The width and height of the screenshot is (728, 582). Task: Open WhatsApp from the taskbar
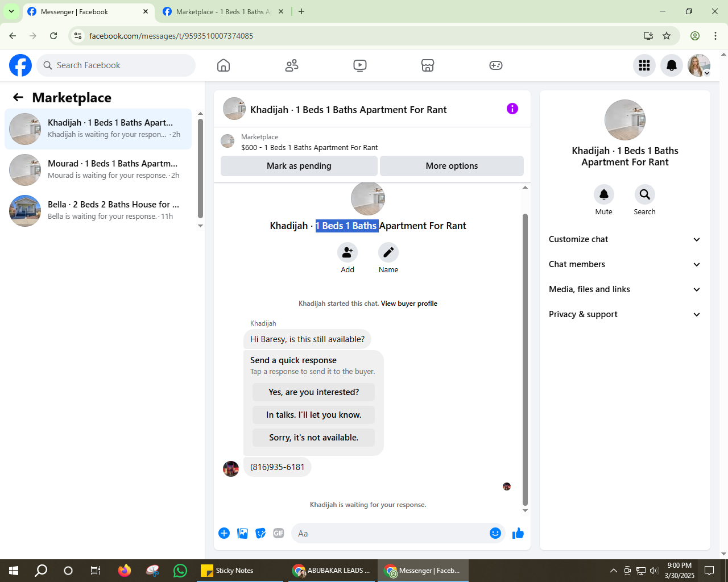(x=180, y=571)
